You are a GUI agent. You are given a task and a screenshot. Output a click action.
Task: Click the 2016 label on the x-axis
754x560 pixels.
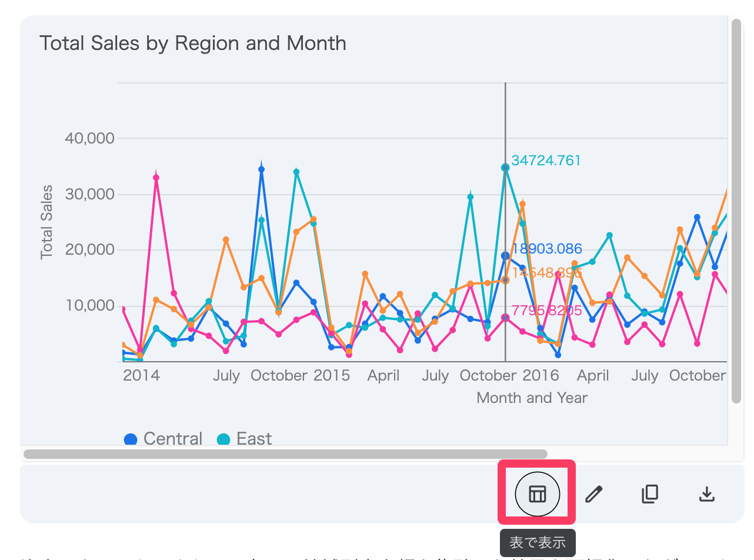pos(541,376)
